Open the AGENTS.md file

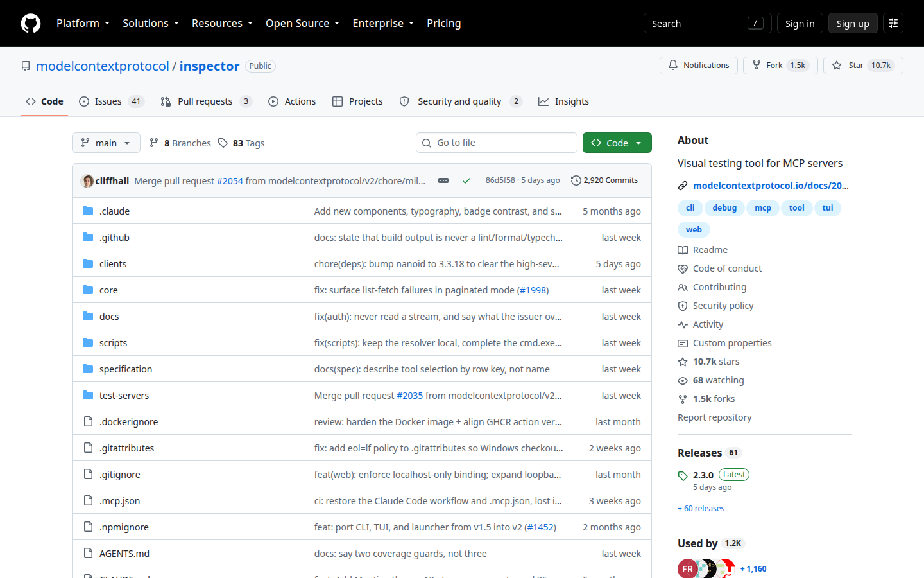pyautogui.click(x=124, y=554)
